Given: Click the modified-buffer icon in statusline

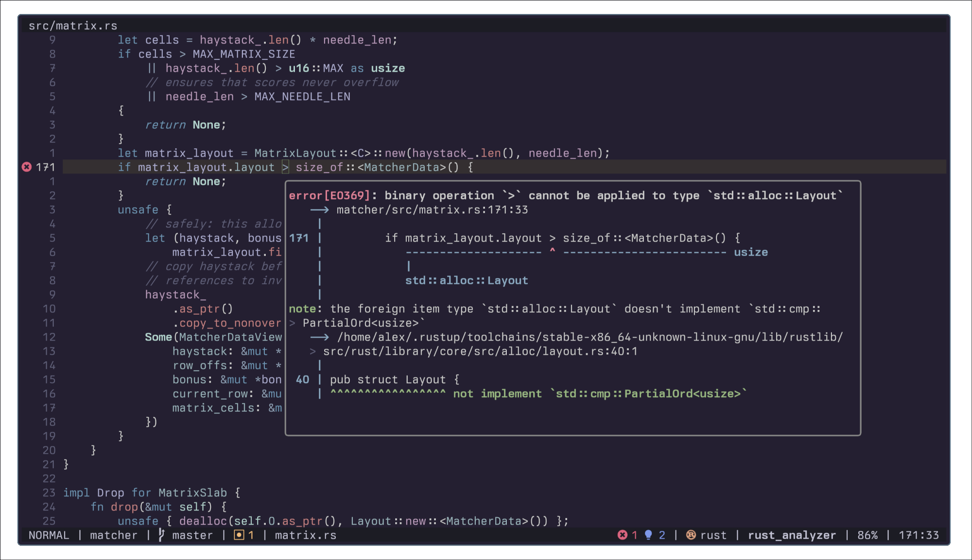Looking at the screenshot, I should [x=239, y=535].
